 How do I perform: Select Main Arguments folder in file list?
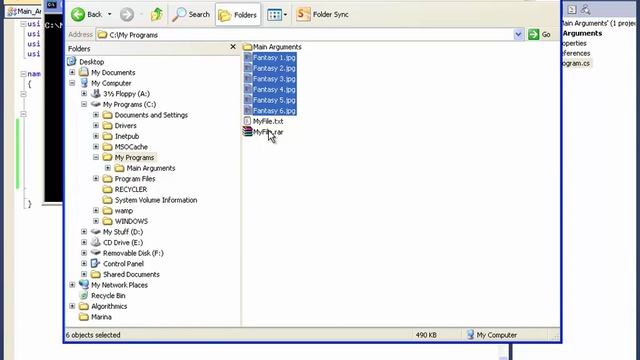277,47
